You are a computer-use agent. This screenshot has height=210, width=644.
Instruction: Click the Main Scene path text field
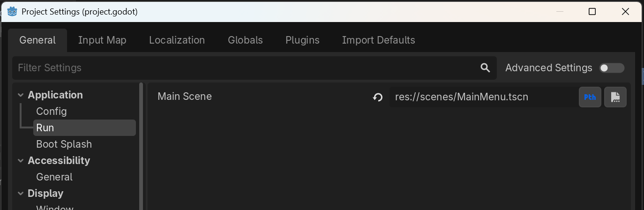483,97
